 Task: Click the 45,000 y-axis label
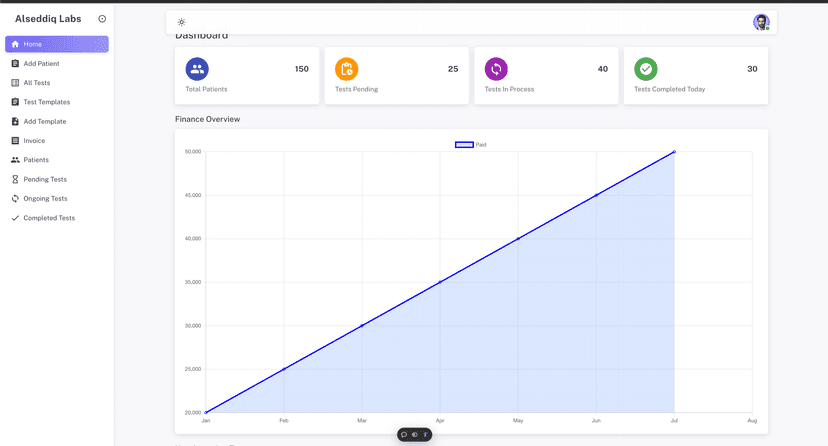point(193,195)
